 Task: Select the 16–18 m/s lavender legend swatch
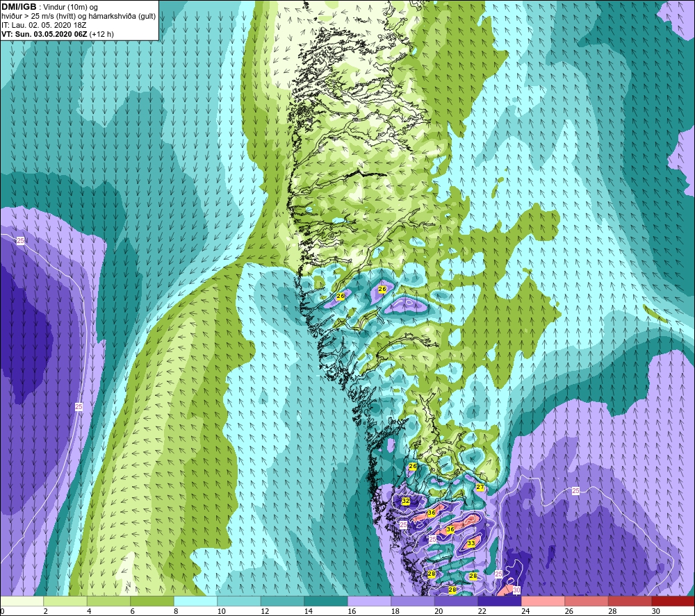[x=369, y=601]
